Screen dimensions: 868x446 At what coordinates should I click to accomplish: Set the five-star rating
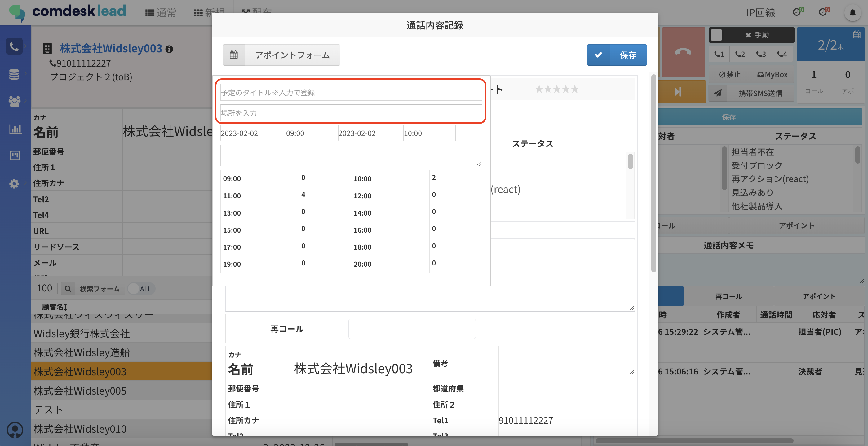557,89
